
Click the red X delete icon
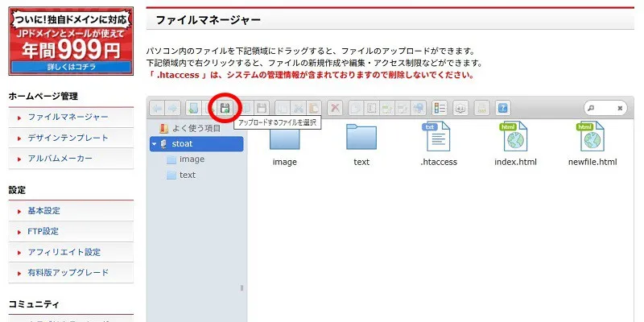point(335,109)
